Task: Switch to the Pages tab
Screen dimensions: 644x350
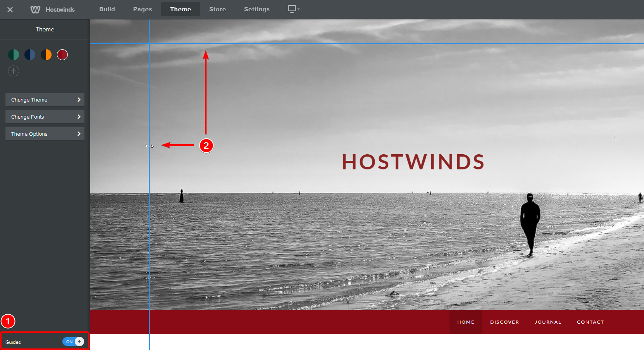Action: tap(143, 9)
